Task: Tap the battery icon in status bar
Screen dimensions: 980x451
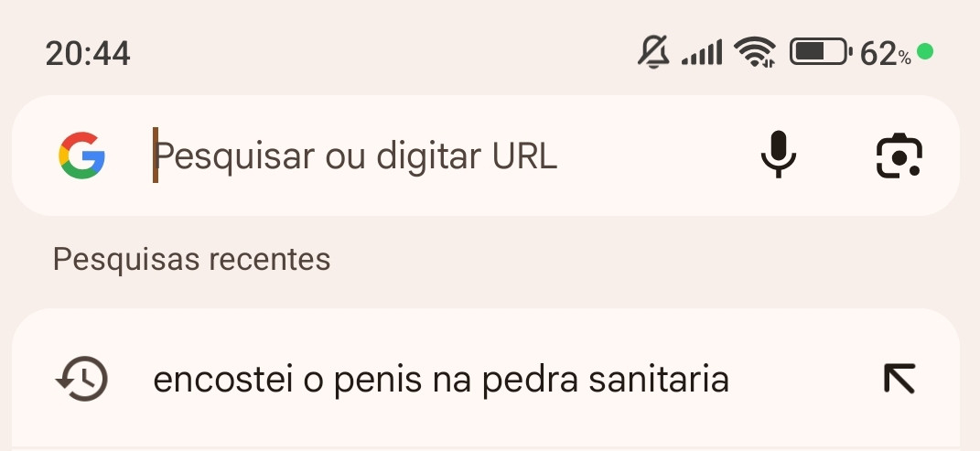Action: pos(821,52)
